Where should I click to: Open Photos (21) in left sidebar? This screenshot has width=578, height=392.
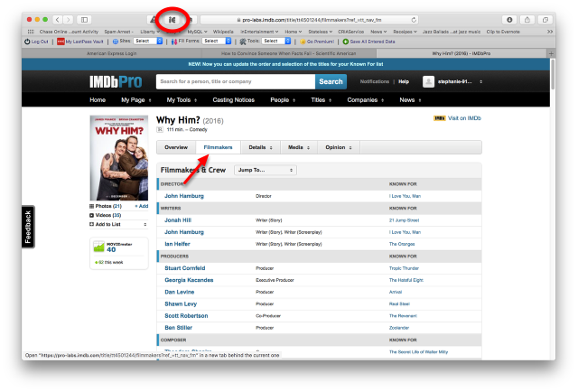click(106, 206)
